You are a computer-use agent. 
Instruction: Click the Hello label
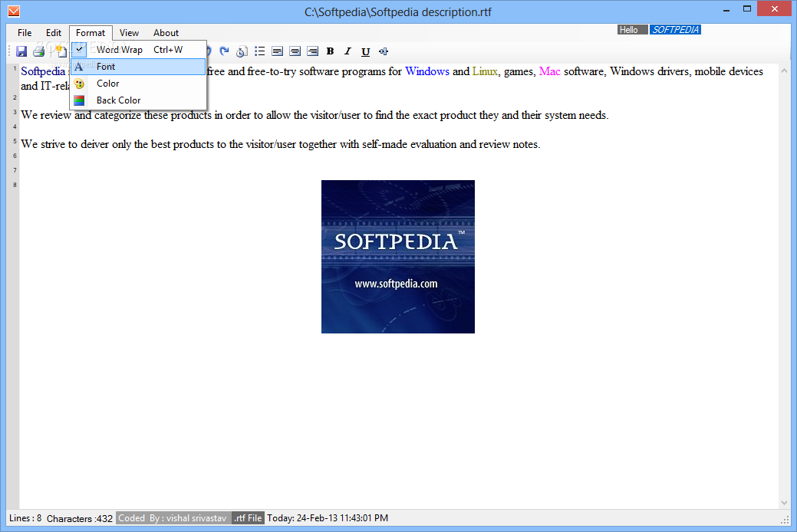(632, 30)
